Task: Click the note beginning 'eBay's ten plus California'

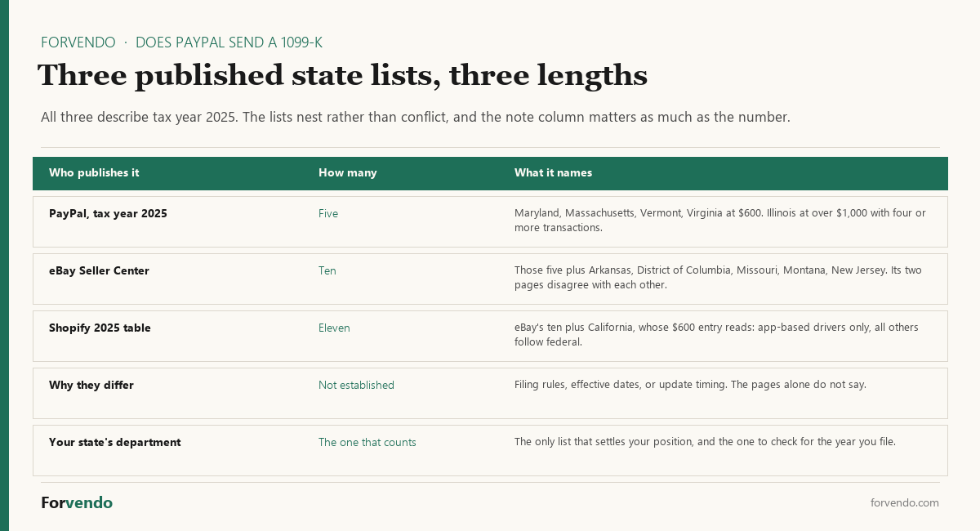Action: click(716, 335)
